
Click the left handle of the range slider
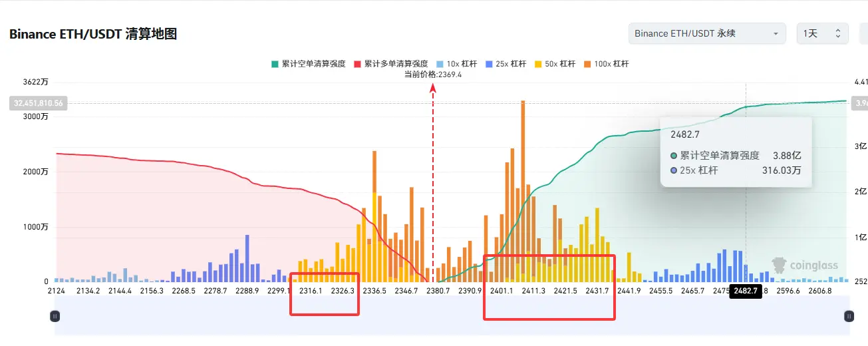coord(55,316)
